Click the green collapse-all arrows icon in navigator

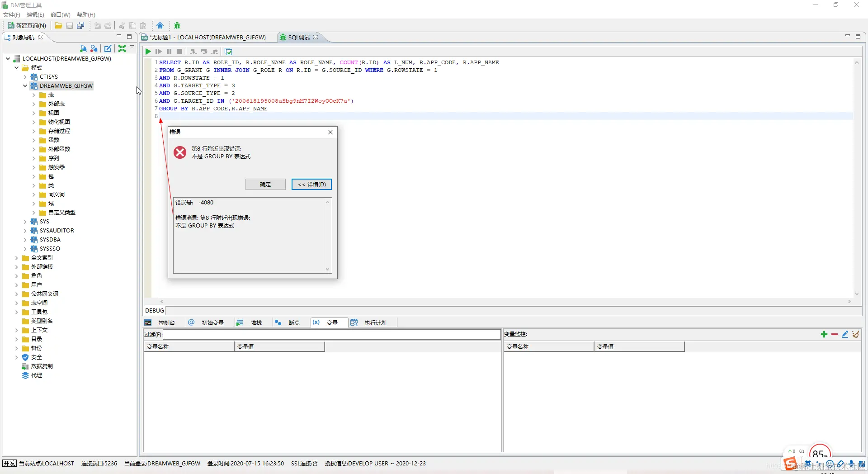click(x=122, y=48)
